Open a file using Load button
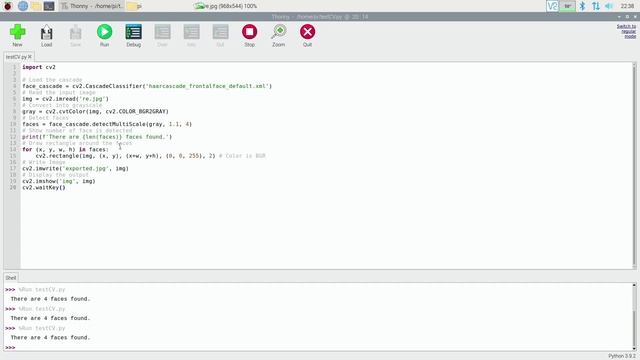 (47, 36)
